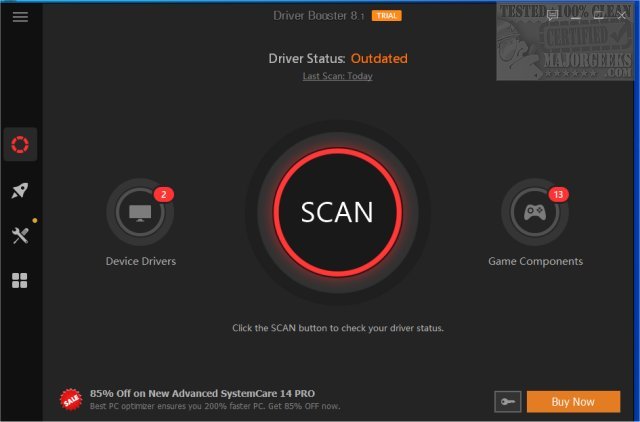Click the Outdated driver status text
The image size is (640, 422).
(377, 59)
